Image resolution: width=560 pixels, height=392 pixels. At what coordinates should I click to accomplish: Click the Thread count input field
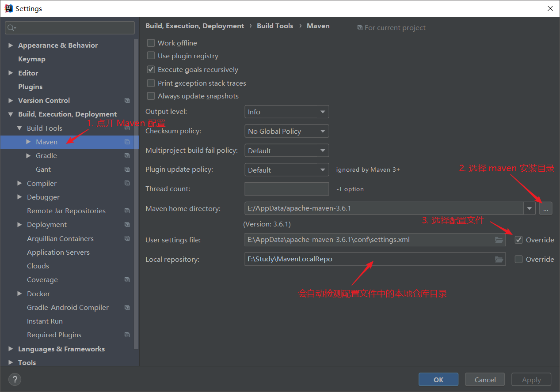[287, 189]
